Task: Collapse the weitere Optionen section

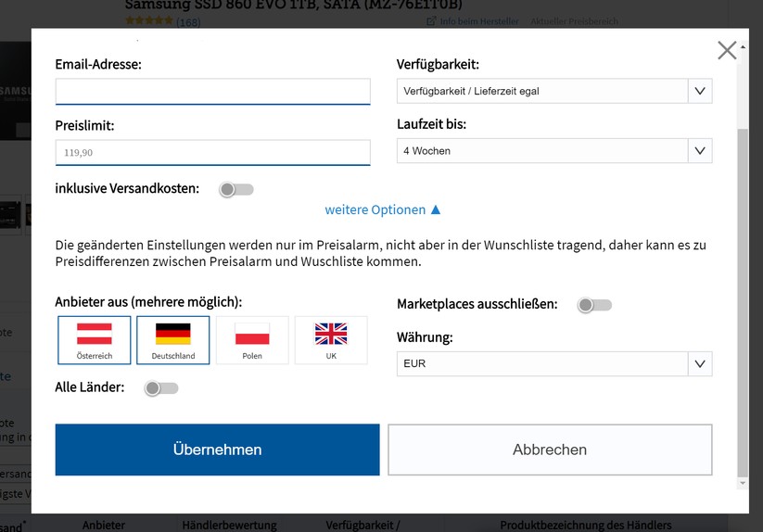Action: [382, 210]
